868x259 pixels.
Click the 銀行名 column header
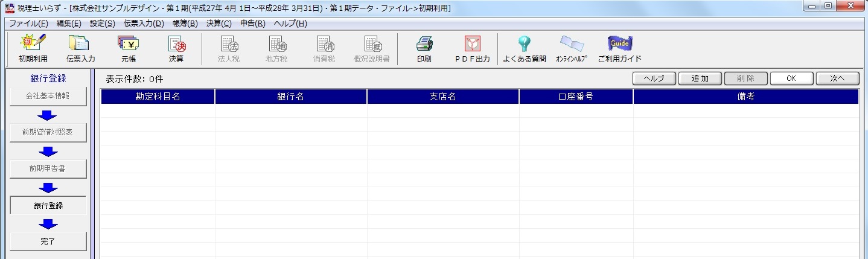pos(291,97)
